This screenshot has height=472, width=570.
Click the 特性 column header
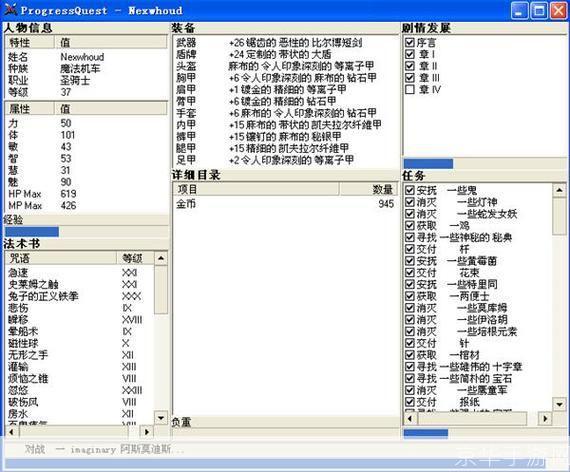click(30, 43)
